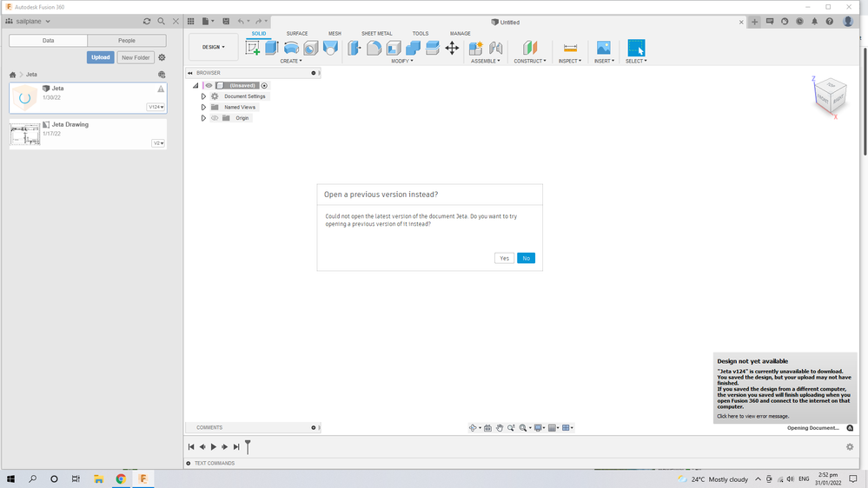Expand Document Settings in browser

coord(203,96)
